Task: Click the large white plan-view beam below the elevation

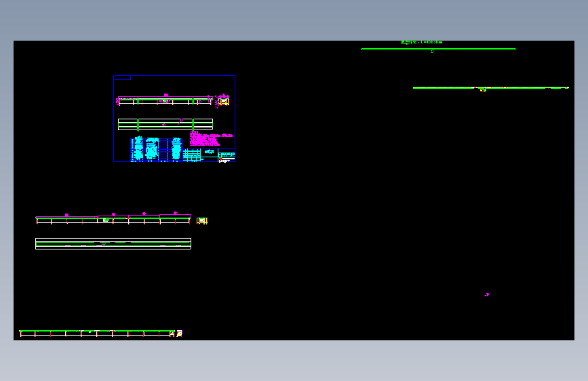Action: coord(113,244)
